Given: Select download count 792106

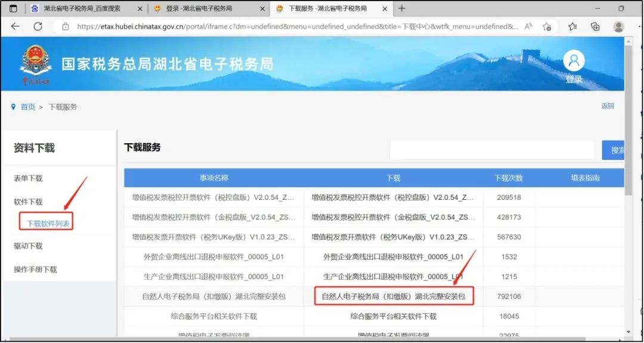Looking at the screenshot, I should [509, 296].
